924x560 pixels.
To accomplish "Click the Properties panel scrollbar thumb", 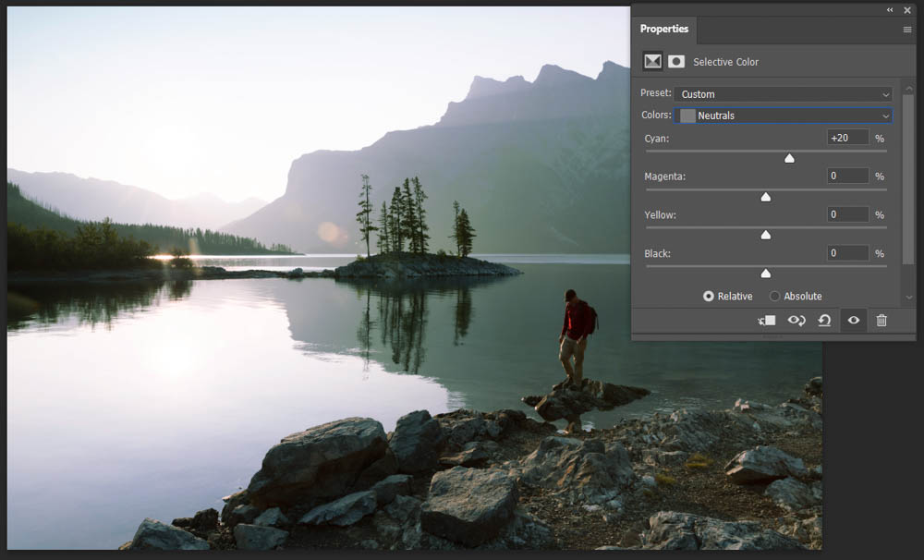I will 908,180.
